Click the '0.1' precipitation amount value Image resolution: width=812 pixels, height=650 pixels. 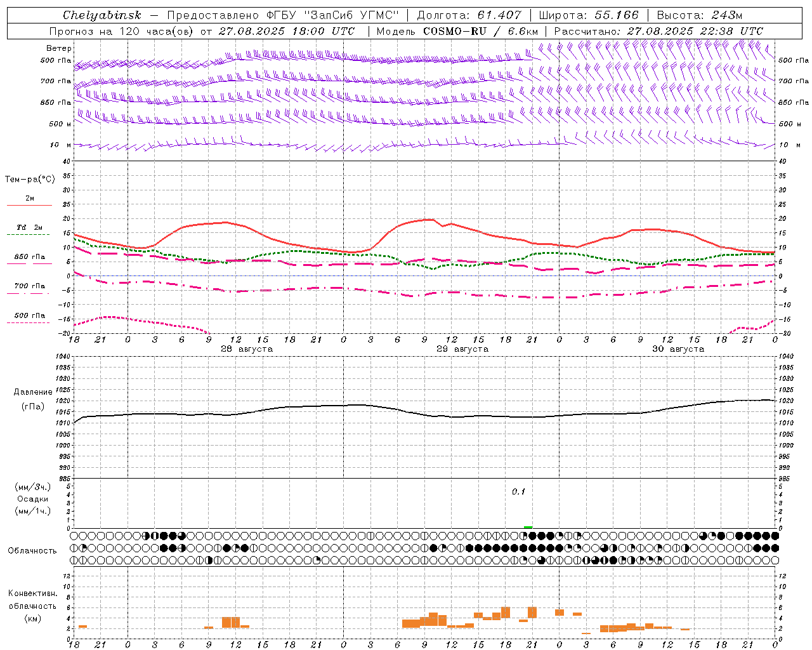(519, 492)
